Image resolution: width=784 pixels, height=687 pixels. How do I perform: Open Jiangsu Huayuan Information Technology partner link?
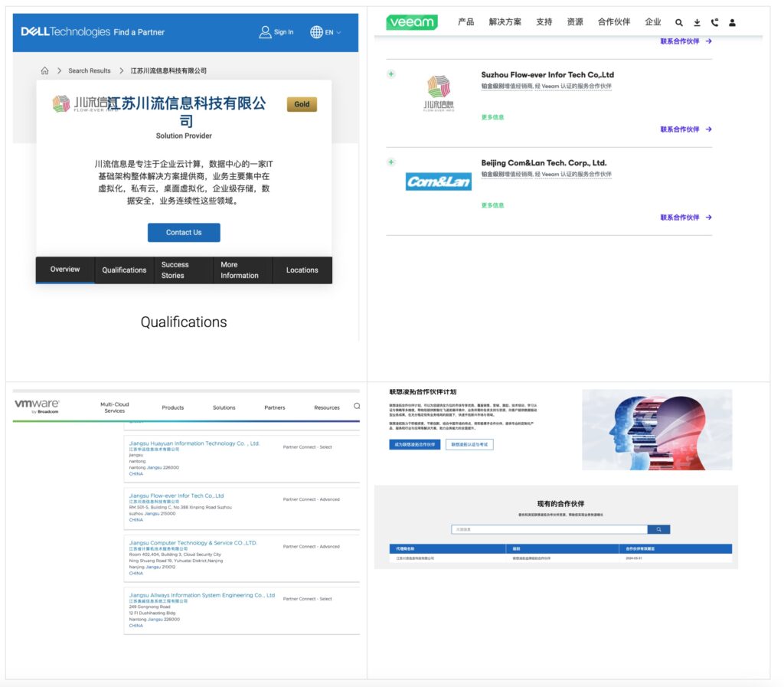coord(194,443)
